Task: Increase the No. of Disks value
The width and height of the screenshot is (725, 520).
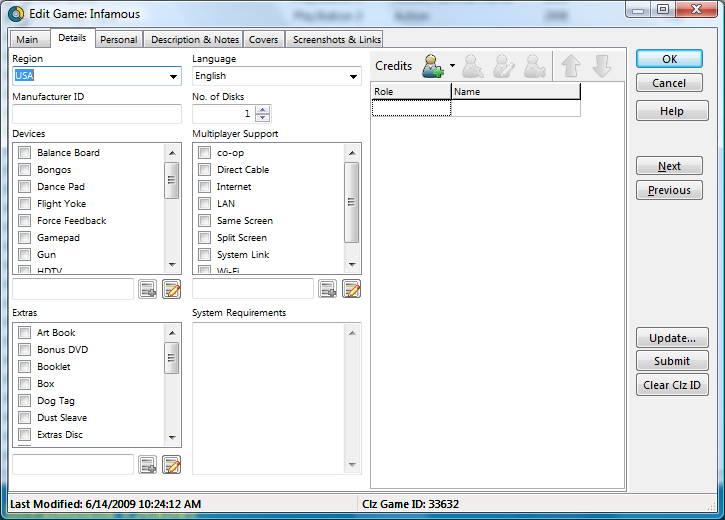Action: click(263, 110)
